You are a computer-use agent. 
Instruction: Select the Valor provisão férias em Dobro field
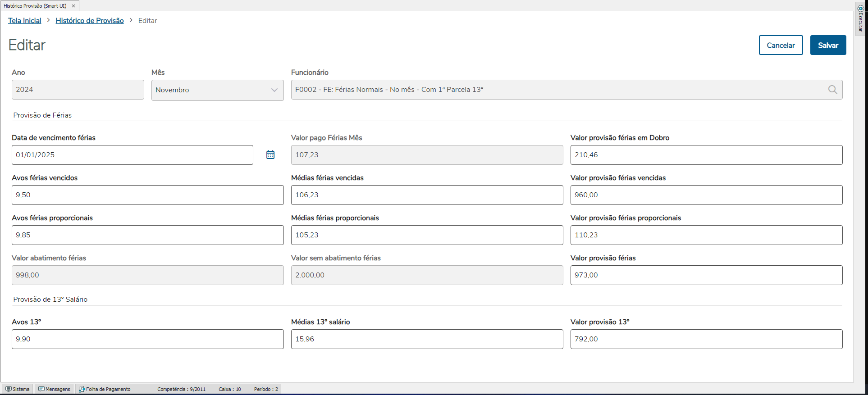coord(706,155)
